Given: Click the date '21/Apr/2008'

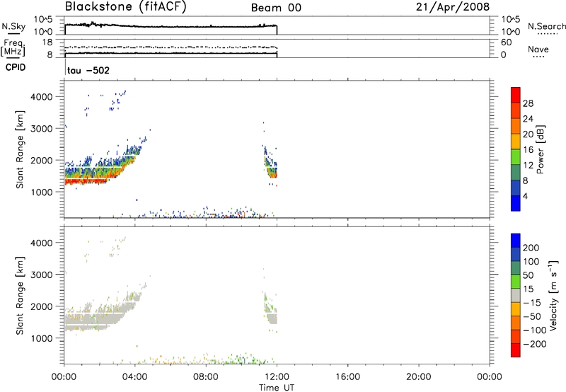Looking at the screenshot, I should click(x=453, y=7).
